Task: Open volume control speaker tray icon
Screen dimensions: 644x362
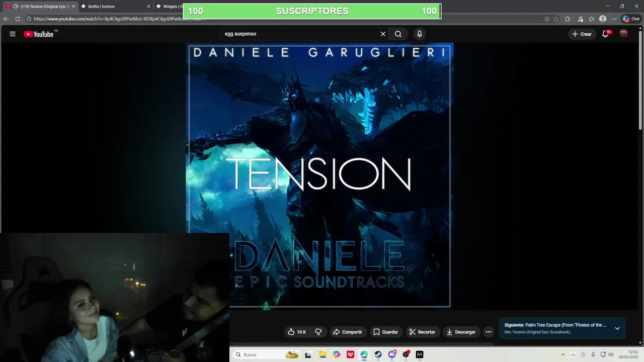Action: 611,354
